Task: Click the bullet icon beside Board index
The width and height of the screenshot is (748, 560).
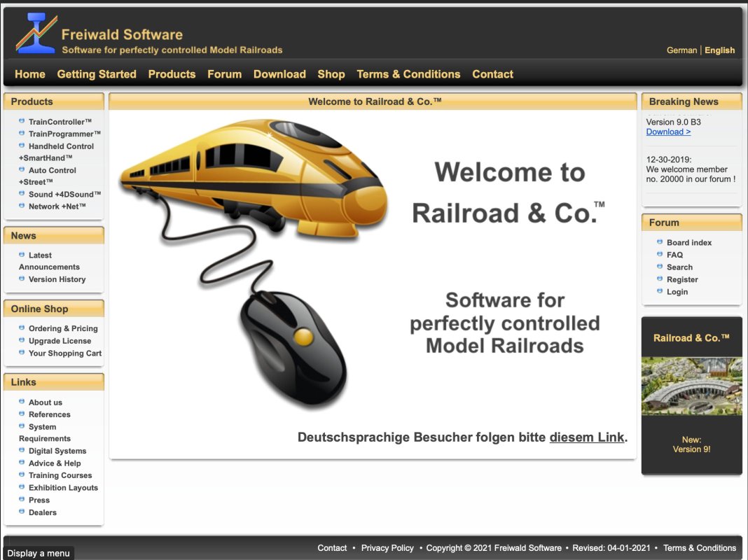Action: point(660,242)
